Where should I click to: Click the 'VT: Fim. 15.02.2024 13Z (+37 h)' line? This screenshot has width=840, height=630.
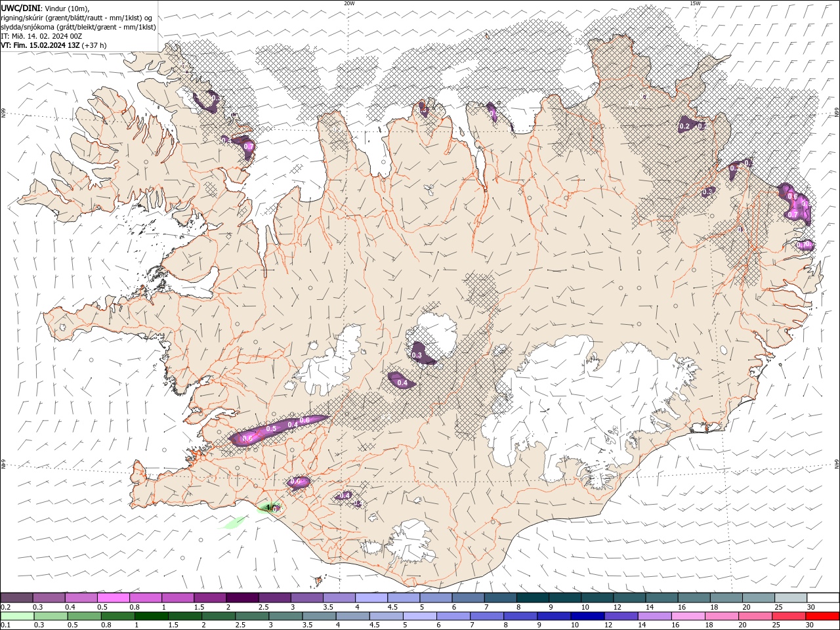coord(54,45)
